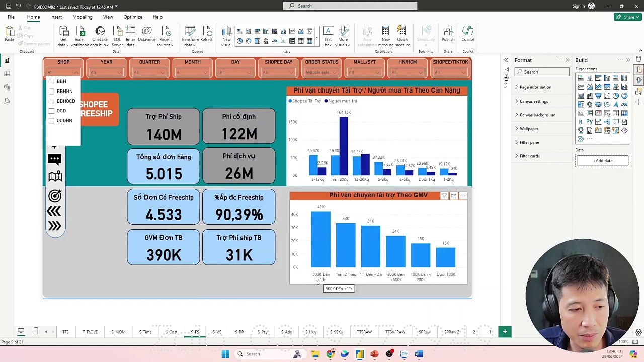Image resolution: width=644 pixels, height=362 pixels.
Task: Open the DAY slicer dropdown
Action: point(235,72)
